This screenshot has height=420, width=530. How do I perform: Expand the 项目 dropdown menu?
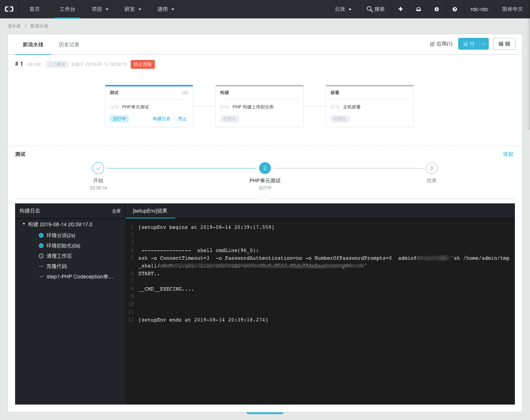(100, 9)
